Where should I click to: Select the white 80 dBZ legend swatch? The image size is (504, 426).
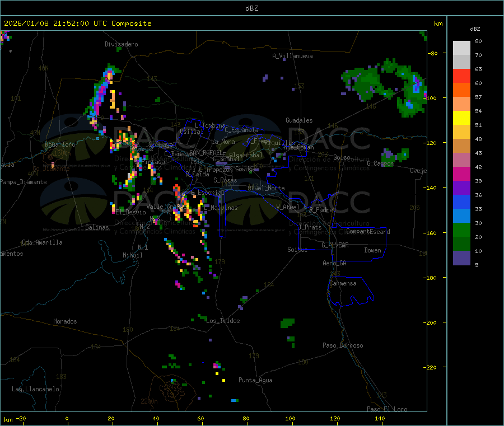[461, 48]
